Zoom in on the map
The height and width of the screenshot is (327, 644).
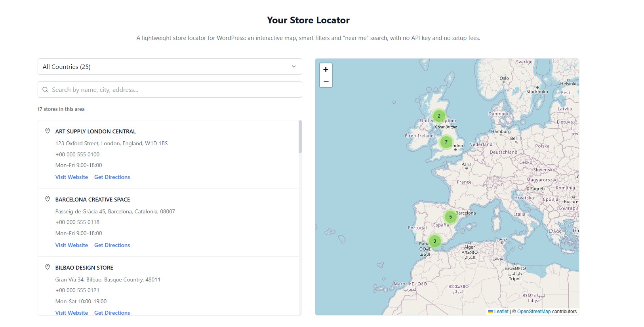click(326, 69)
